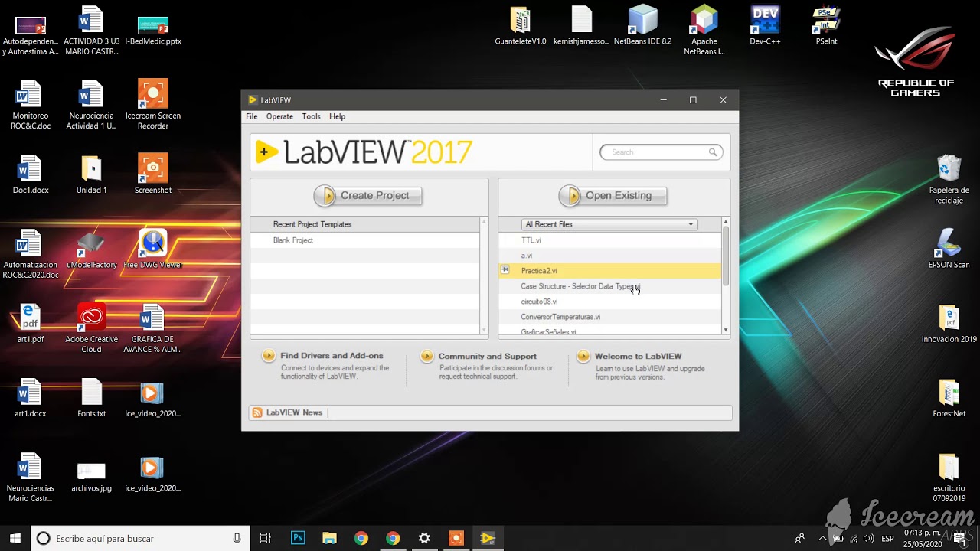The height and width of the screenshot is (551, 980).
Task: Select the NetBeans IDE 8.2 desktop icon
Action: (642, 25)
